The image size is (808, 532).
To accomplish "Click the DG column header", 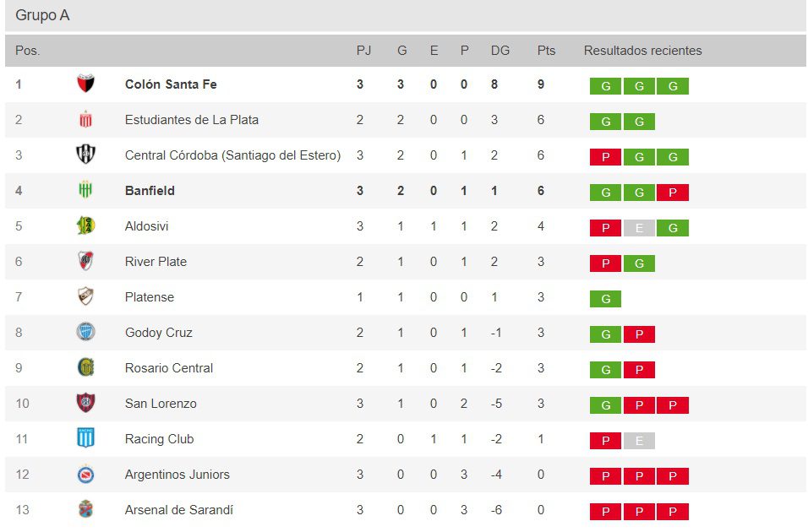I will pos(500,51).
